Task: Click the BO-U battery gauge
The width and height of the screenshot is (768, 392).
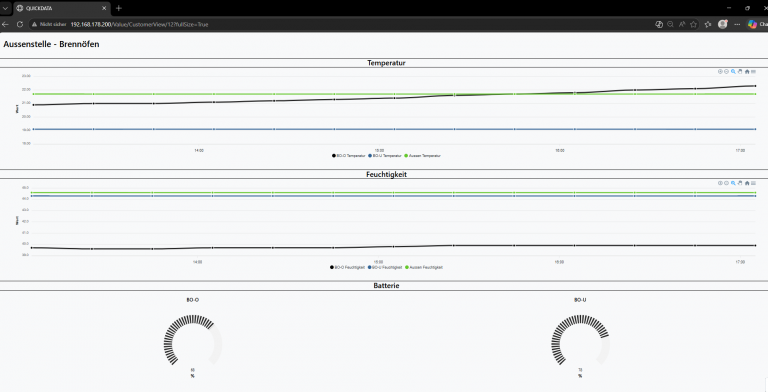Action: point(580,341)
